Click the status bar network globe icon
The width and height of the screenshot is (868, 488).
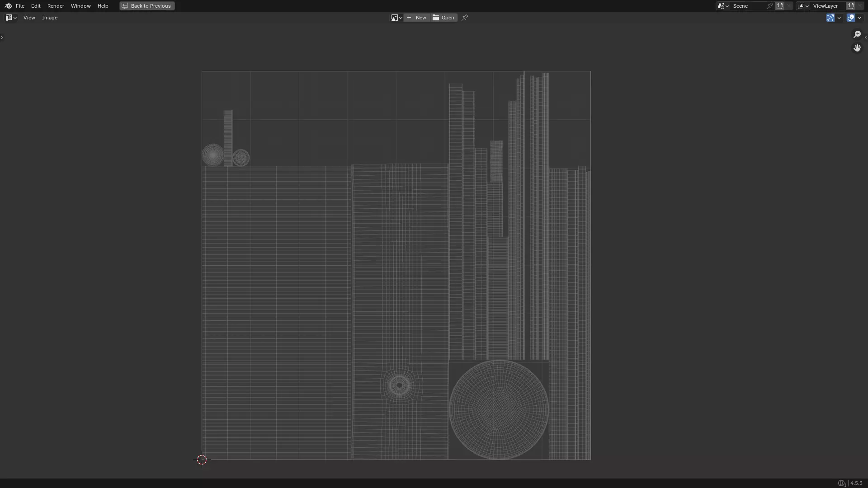841,483
